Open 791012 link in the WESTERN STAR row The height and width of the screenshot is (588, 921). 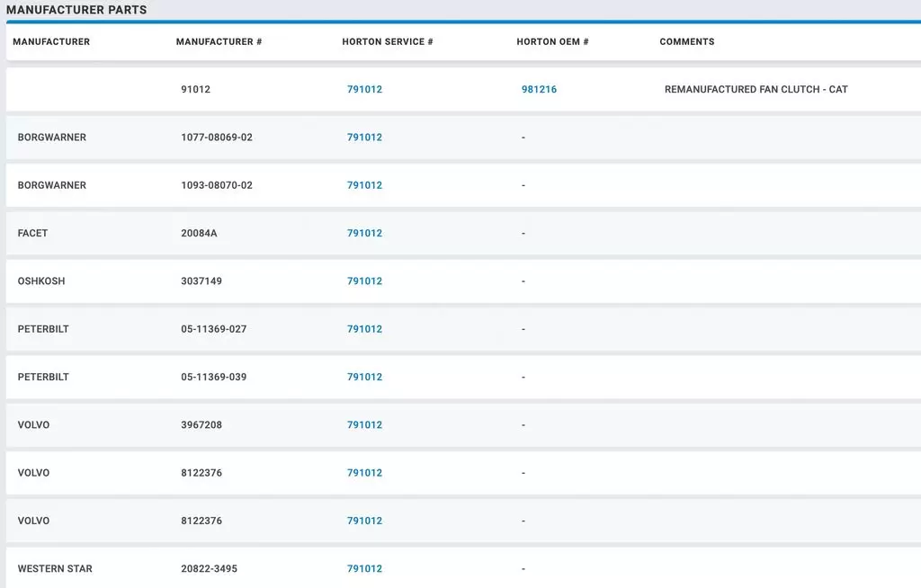(364, 568)
